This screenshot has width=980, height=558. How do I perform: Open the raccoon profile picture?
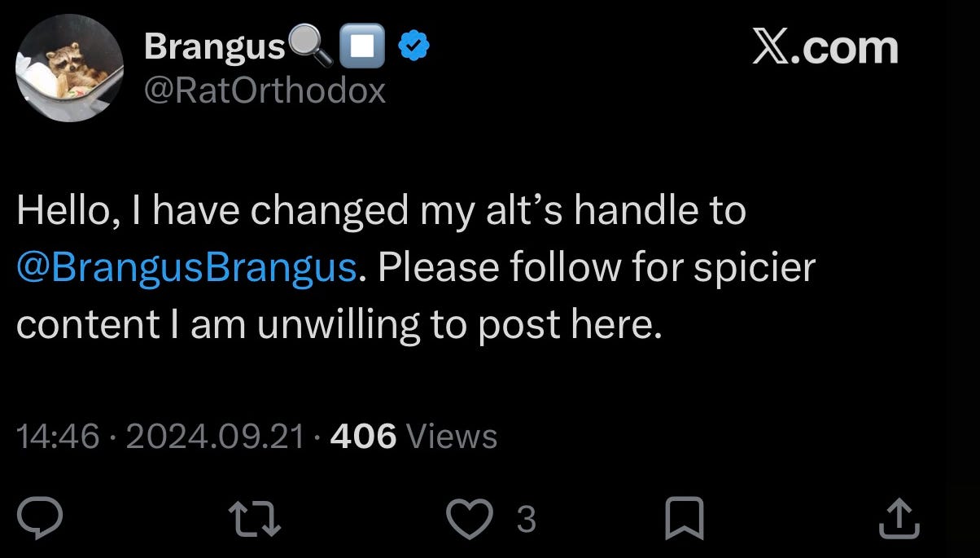71,68
